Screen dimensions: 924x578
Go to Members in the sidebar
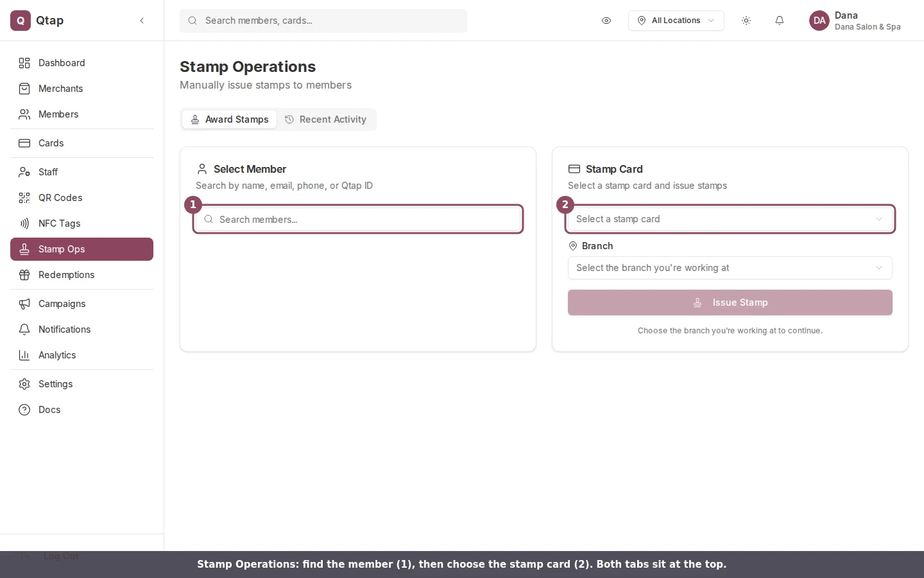[81, 114]
